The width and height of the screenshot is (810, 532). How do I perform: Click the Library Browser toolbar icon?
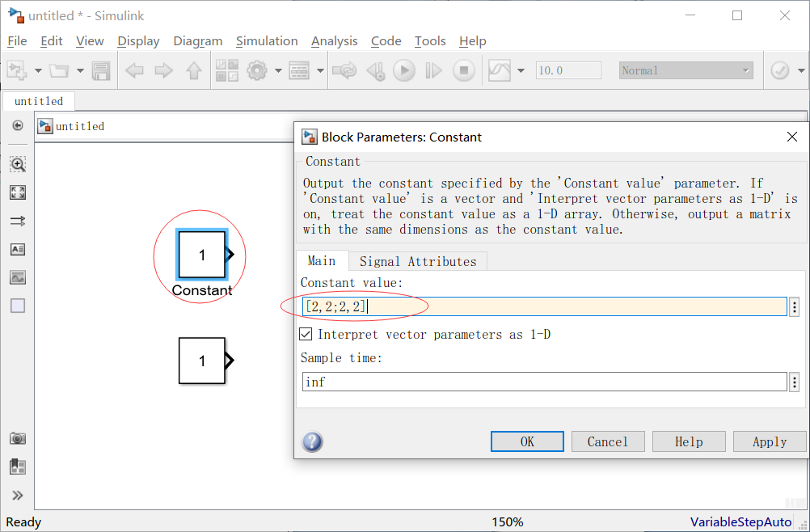[227, 70]
